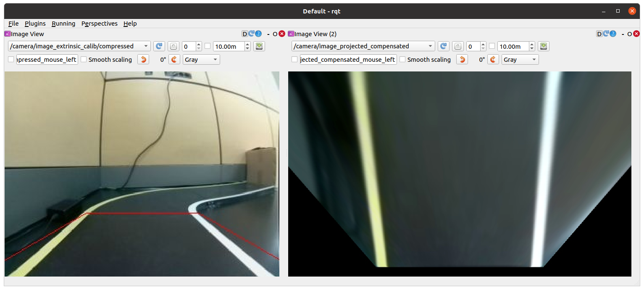Close the Image View (2) panel
Screen dimensions: 644x290
(637, 34)
